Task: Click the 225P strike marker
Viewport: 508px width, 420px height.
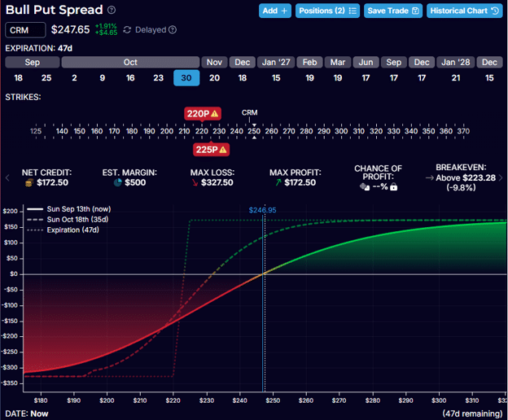Action: click(x=211, y=150)
